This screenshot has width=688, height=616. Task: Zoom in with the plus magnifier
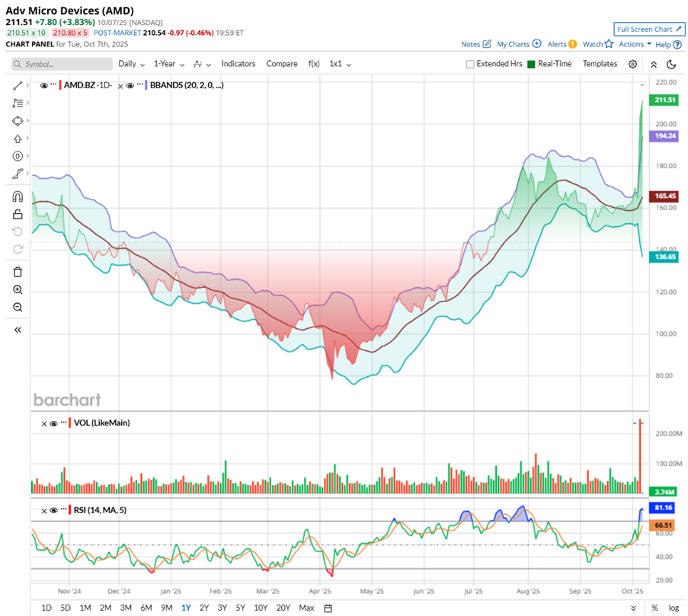click(18, 290)
